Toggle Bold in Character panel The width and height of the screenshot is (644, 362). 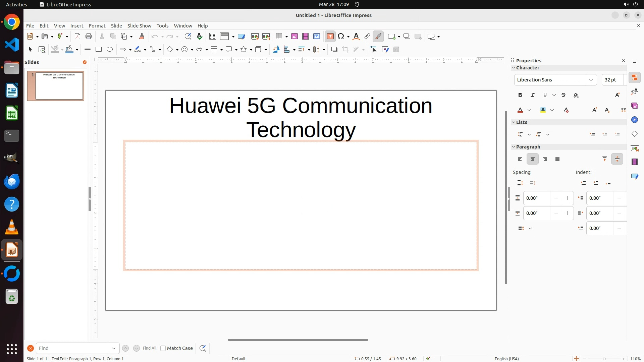point(520,95)
